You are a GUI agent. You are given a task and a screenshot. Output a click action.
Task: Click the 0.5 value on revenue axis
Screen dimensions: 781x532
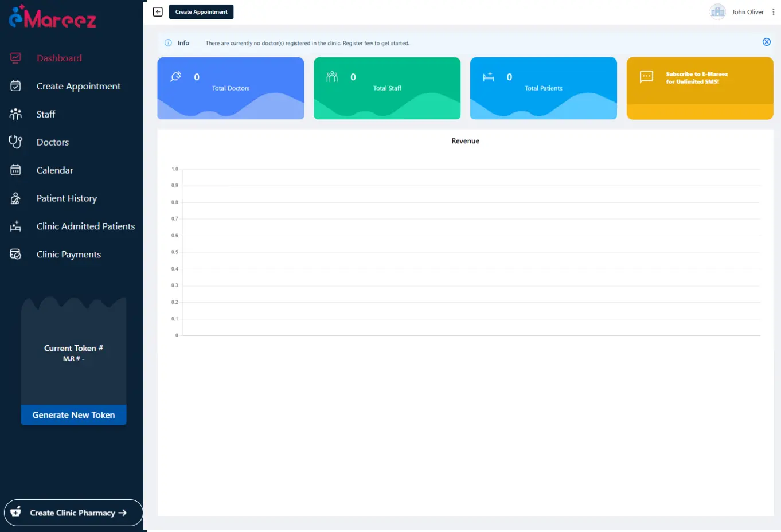point(175,252)
